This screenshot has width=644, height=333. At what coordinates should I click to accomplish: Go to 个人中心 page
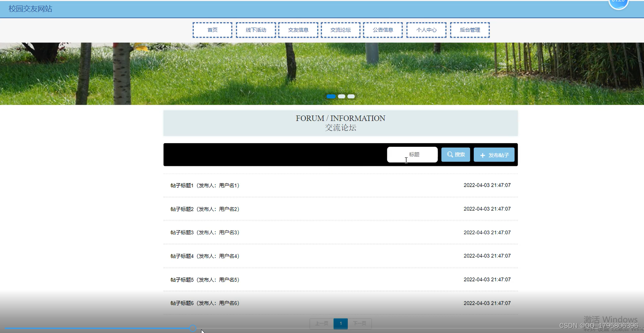[427, 30]
